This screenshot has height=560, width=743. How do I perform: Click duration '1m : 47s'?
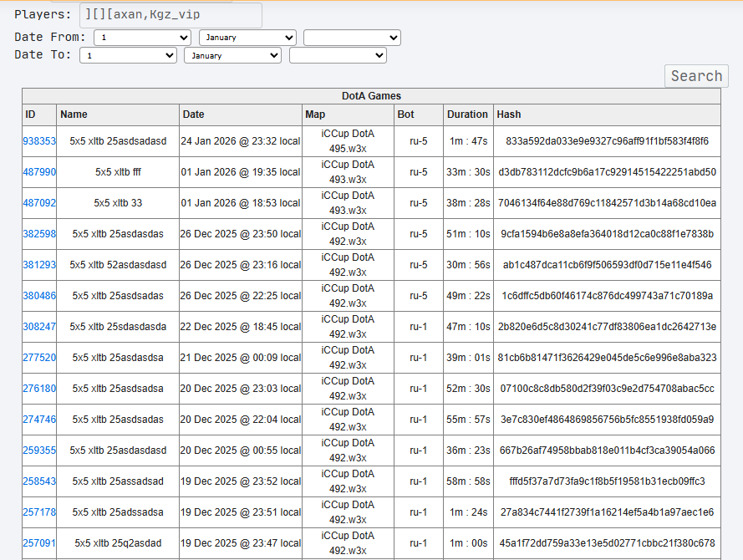[468, 141]
